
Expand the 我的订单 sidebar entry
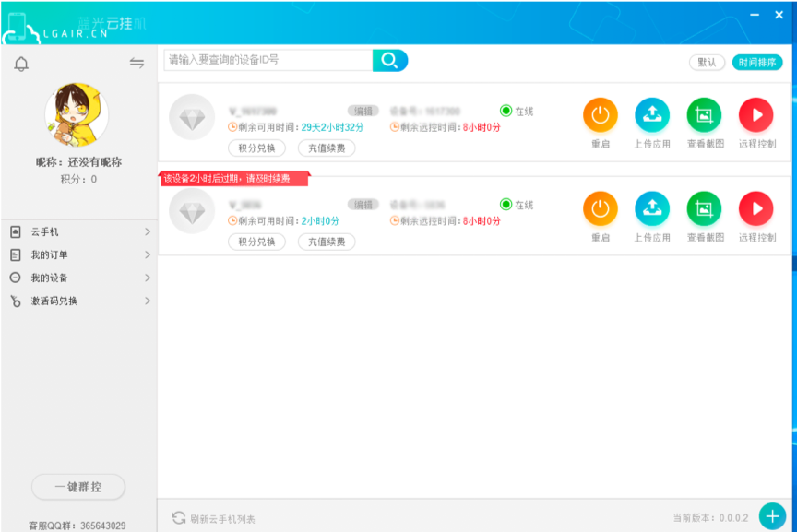click(x=78, y=255)
